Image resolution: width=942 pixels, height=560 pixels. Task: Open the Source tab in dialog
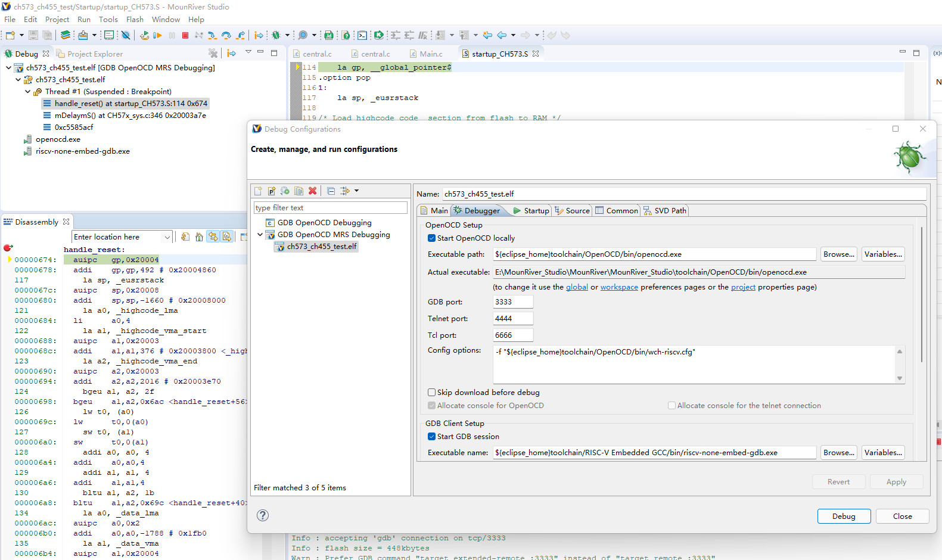coord(572,210)
